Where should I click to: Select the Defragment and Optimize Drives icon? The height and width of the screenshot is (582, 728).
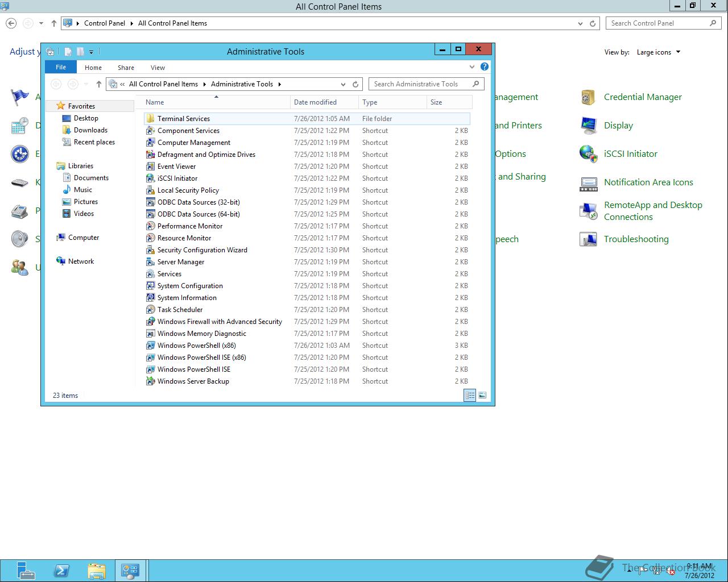(x=150, y=154)
